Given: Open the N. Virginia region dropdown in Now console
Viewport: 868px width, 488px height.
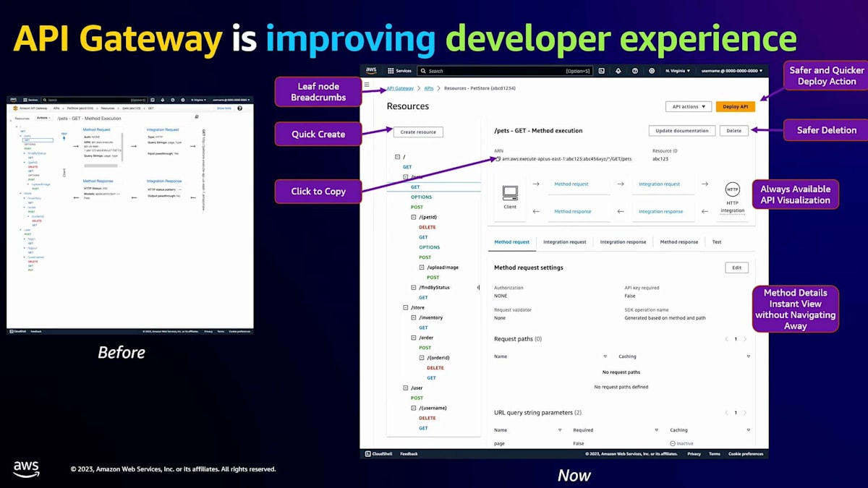Looking at the screenshot, I should (678, 71).
